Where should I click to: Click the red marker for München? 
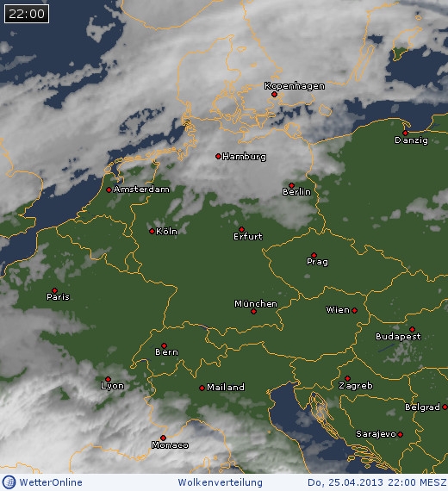[x=254, y=311]
